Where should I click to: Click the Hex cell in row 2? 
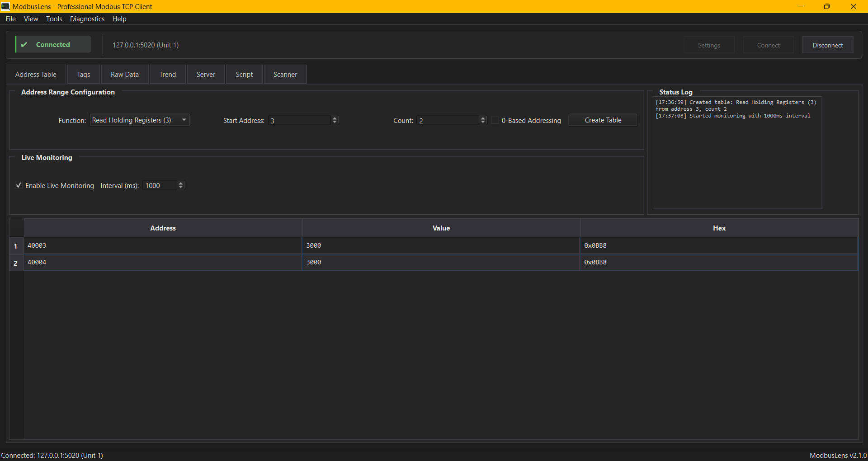coord(719,262)
